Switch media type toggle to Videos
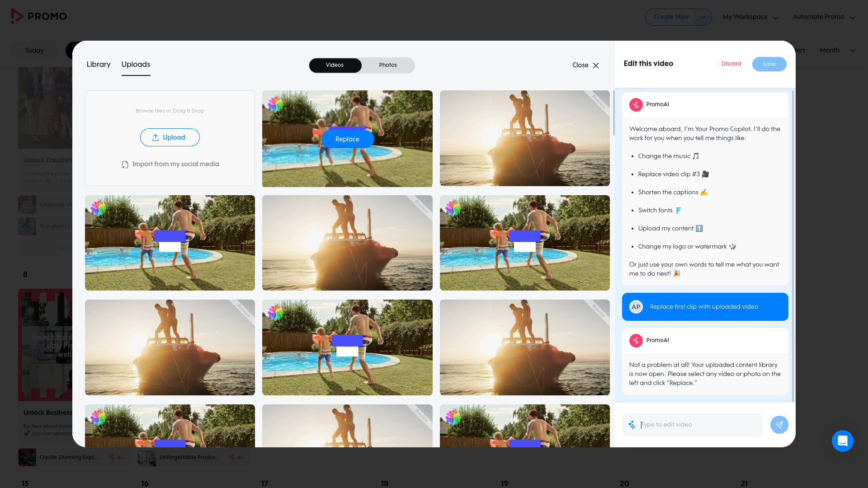Viewport: 868px width, 488px height. (335, 65)
